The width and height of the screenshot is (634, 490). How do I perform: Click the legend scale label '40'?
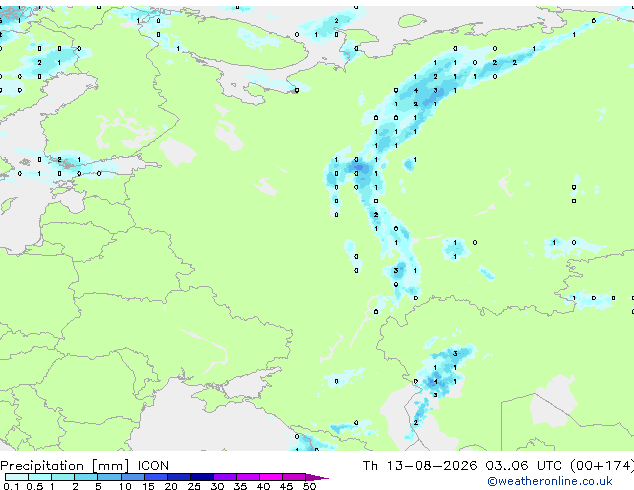pos(264,486)
